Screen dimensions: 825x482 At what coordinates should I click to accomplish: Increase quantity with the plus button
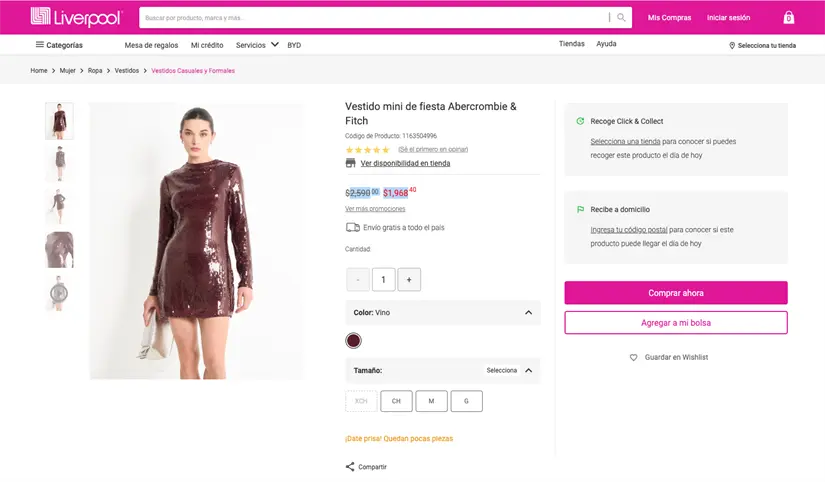click(x=408, y=280)
